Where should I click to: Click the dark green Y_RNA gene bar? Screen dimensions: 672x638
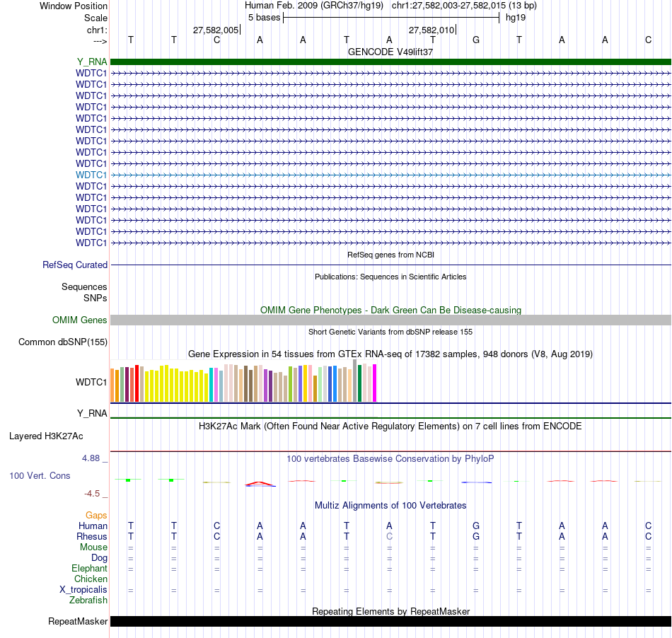coord(390,62)
